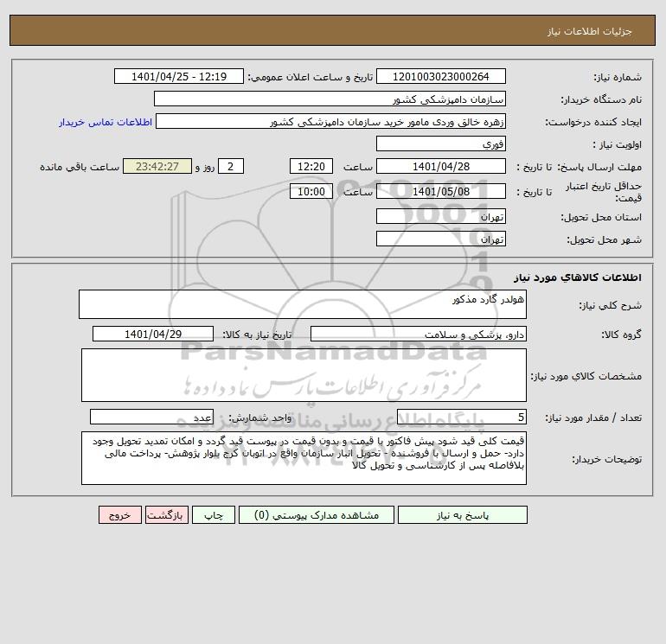
Task: Click the label 'توضیحات خریدار:'
Action: click(x=607, y=459)
